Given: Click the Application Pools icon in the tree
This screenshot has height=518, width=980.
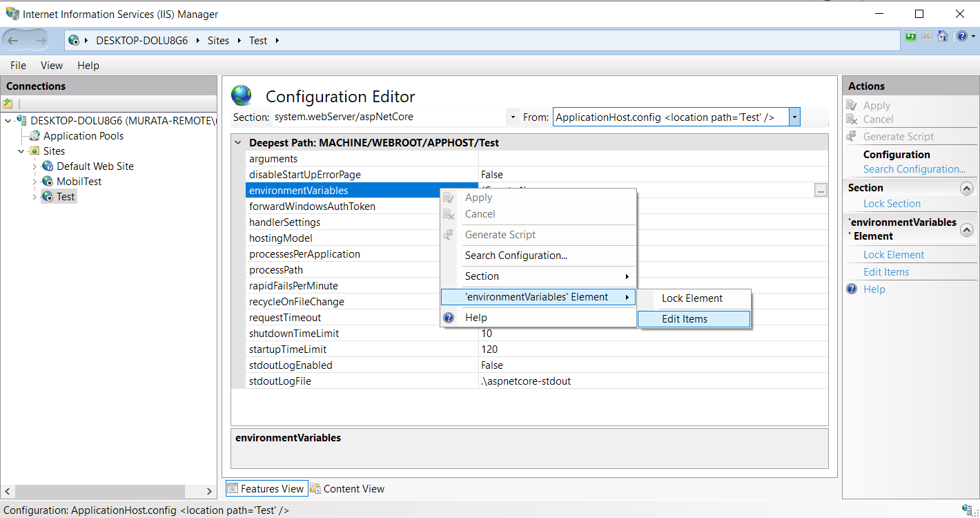Looking at the screenshot, I should [x=35, y=136].
